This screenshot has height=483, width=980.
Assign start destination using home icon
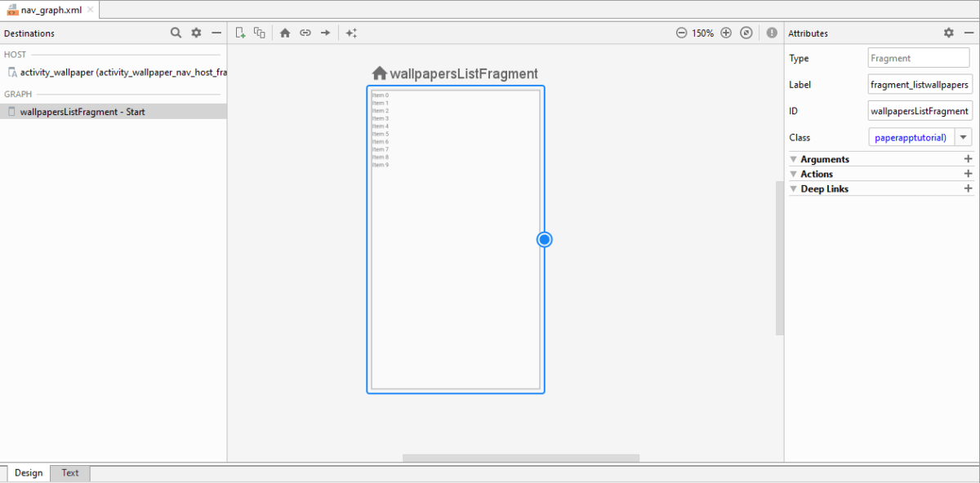pos(284,33)
